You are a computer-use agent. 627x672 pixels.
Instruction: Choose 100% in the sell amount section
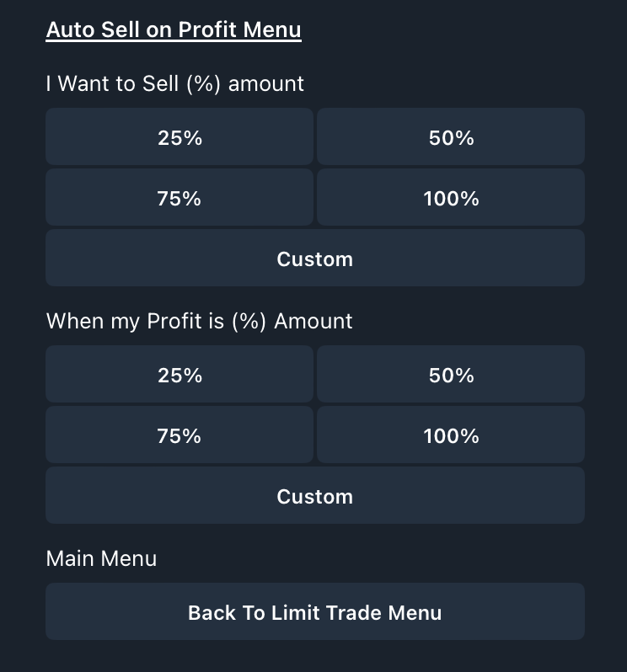click(x=451, y=198)
